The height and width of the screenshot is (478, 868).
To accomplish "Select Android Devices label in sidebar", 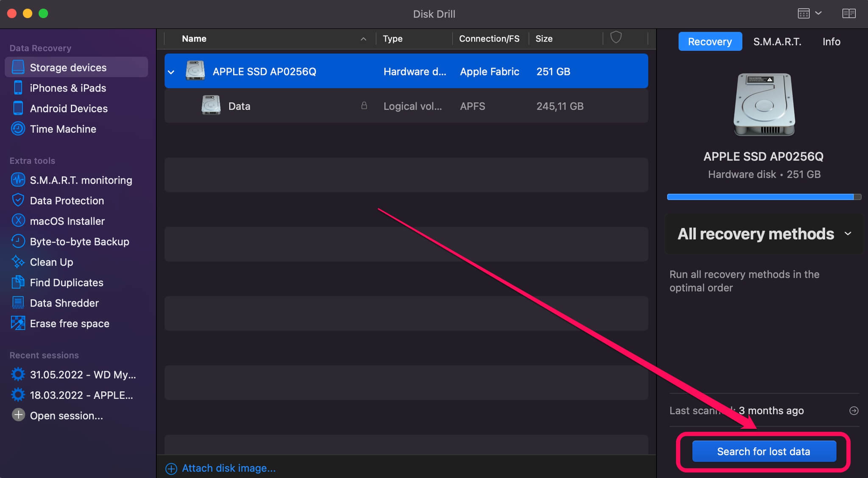I will coord(69,108).
